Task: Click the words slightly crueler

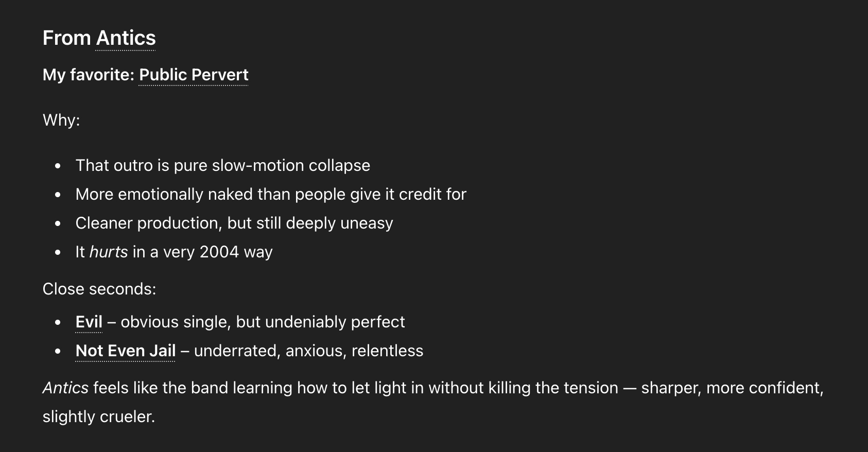Action: [x=98, y=416]
